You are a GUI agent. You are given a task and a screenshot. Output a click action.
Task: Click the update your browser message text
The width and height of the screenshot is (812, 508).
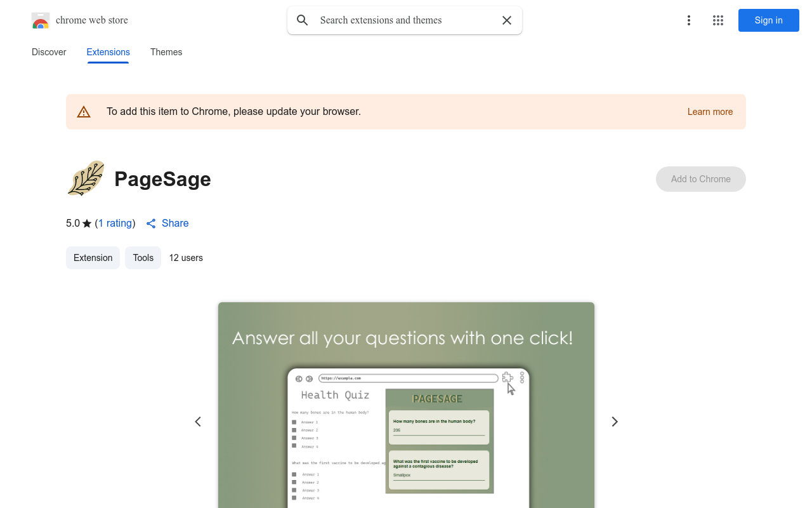[233, 112]
